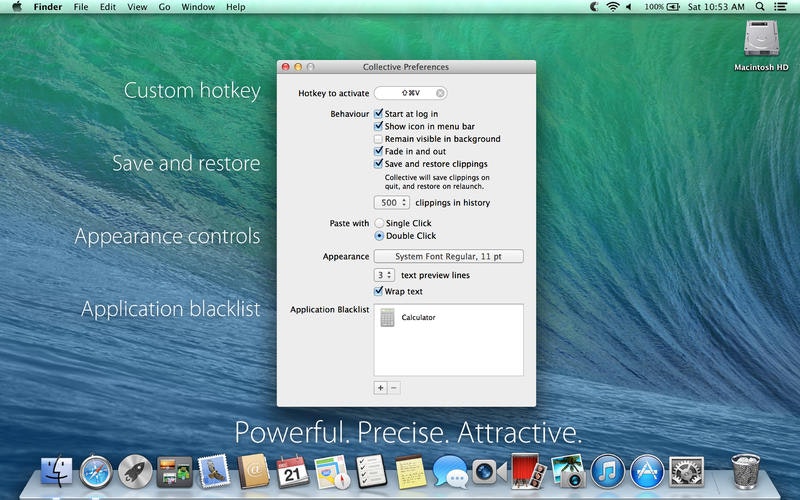Select the Single Click paste option

(x=379, y=223)
